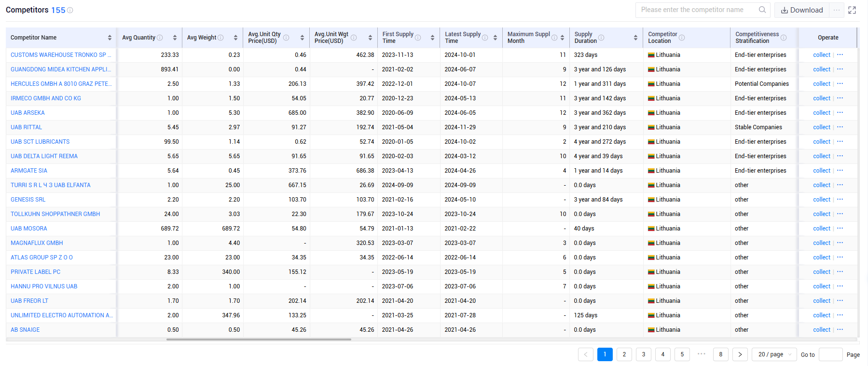Collect the UAB SCT LUBRICANTS row

tap(822, 142)
